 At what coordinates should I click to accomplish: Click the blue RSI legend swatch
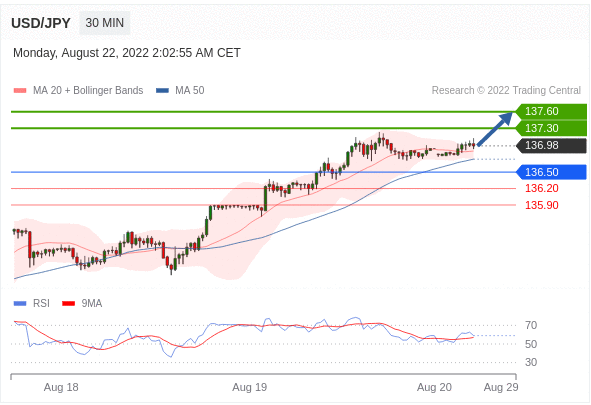(x=20, y=303)
